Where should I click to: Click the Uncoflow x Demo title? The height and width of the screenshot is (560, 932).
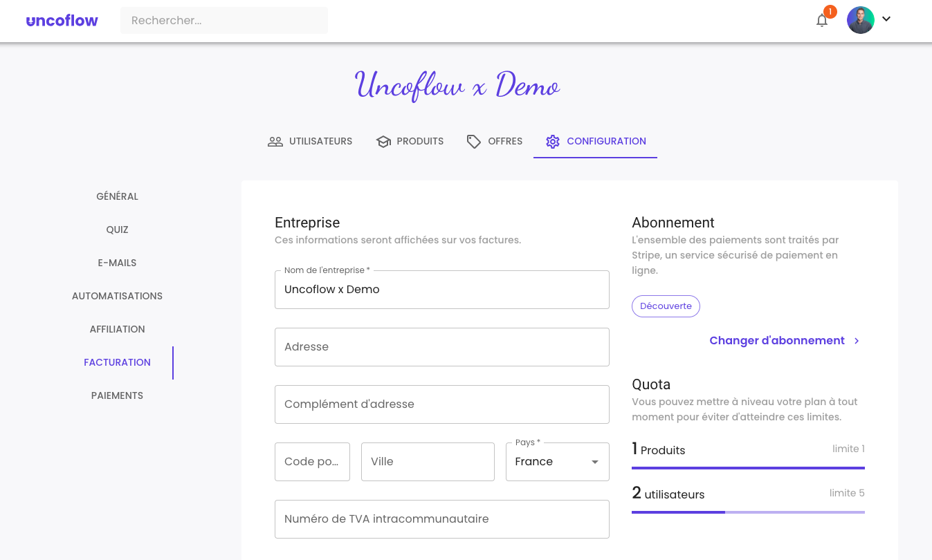pyautogui.click(x=457, y=86)
